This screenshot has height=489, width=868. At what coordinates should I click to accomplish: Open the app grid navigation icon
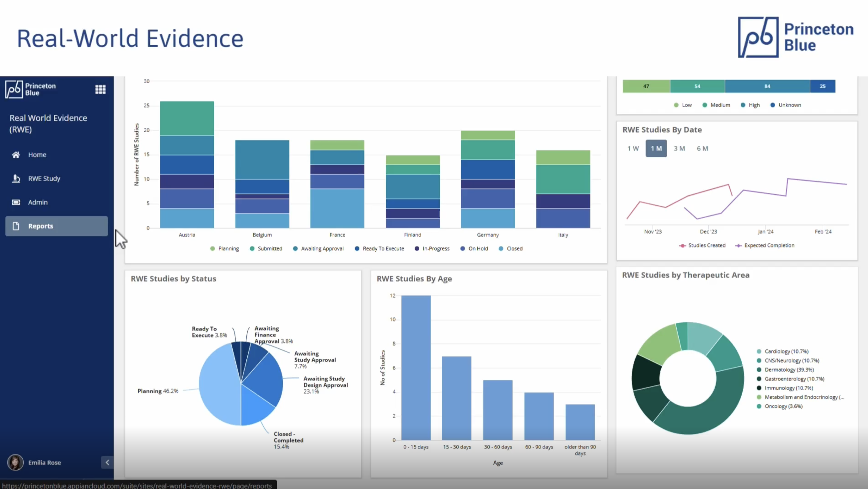coord(100,89)
